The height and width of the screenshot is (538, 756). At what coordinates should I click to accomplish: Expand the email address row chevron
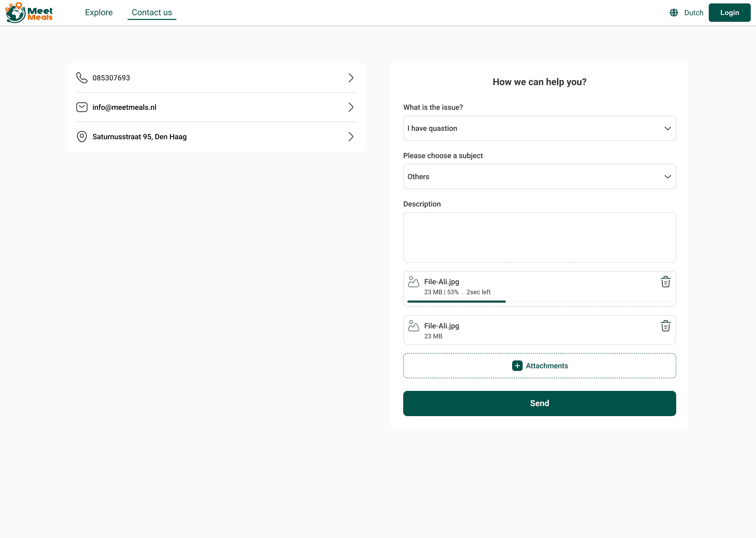(351, 107)
